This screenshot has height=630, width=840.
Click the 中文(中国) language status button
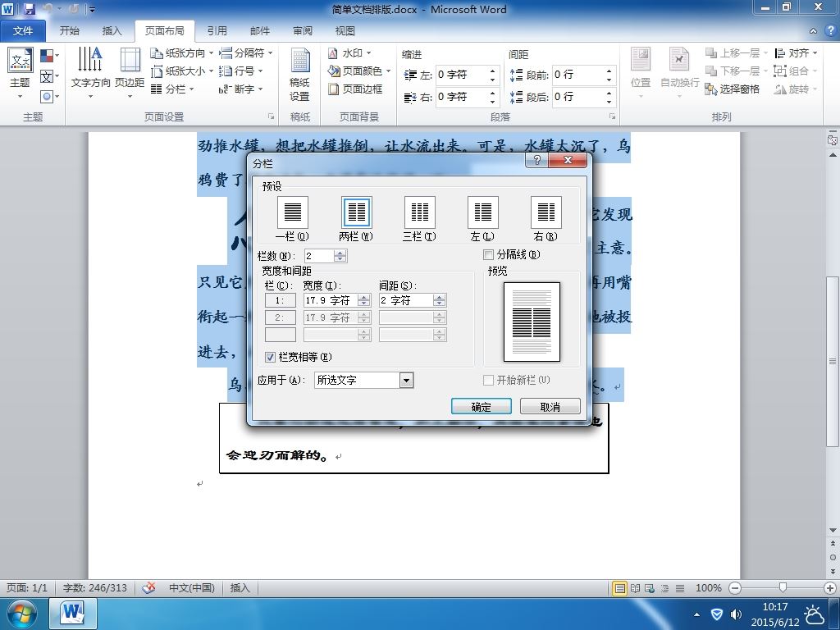(x=192, y=587)
